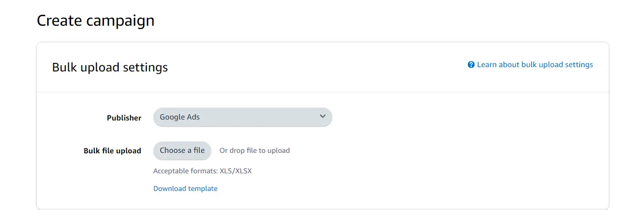Click the Publisher field label

click(124, 118)
